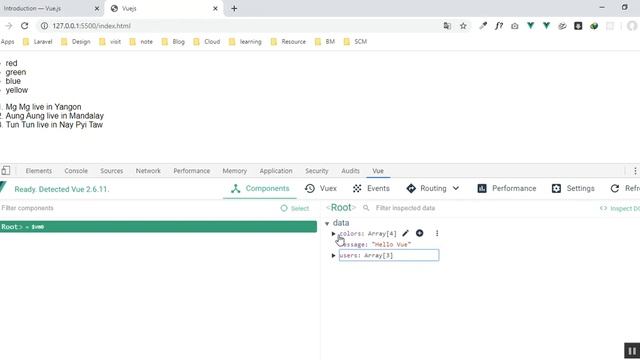The width and height of the screenshot is (640, 360).
Task: Activate the Select component button
Action: point(295,208)
